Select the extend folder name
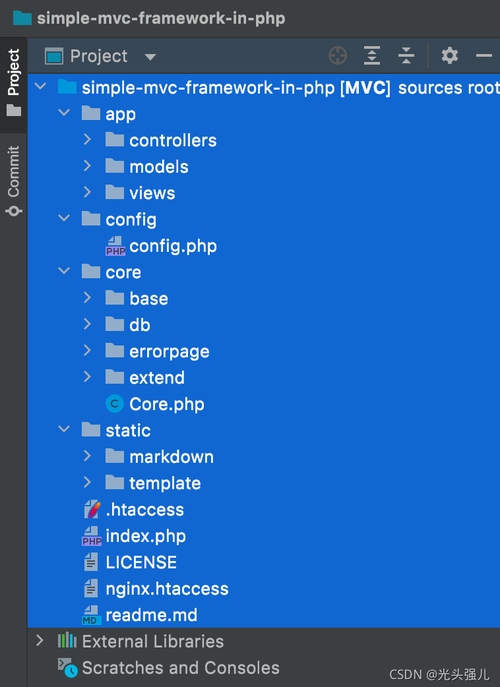 click(157, 378)
